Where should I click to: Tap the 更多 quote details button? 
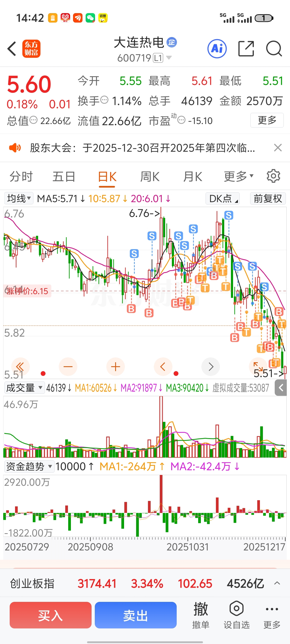pyautogui.click(x=267, y=120)
